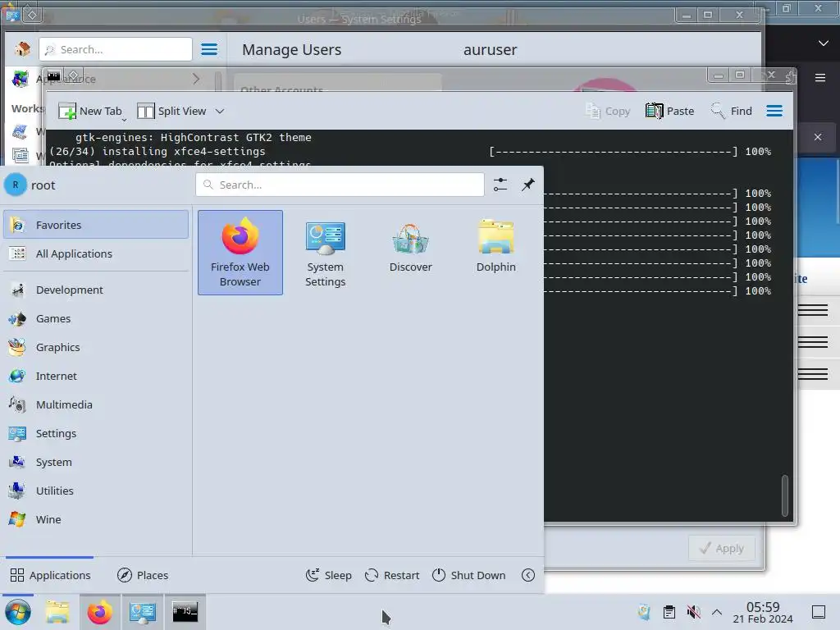Click the root user avatar
Image resolution: width=840 pixels, height=630 pixels.
[15, 185]
